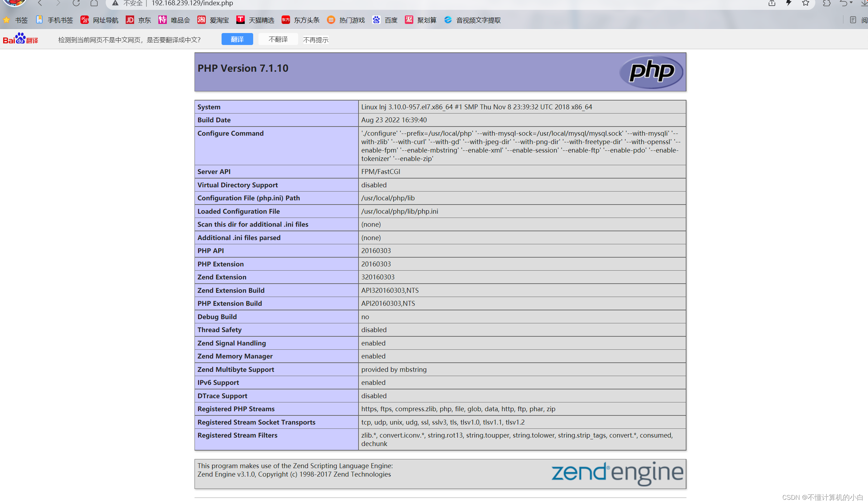Viewport: 868px width, 504px height.
Task: Click the Scan this dir for additional .ini files label
Action: coord(253,224)
